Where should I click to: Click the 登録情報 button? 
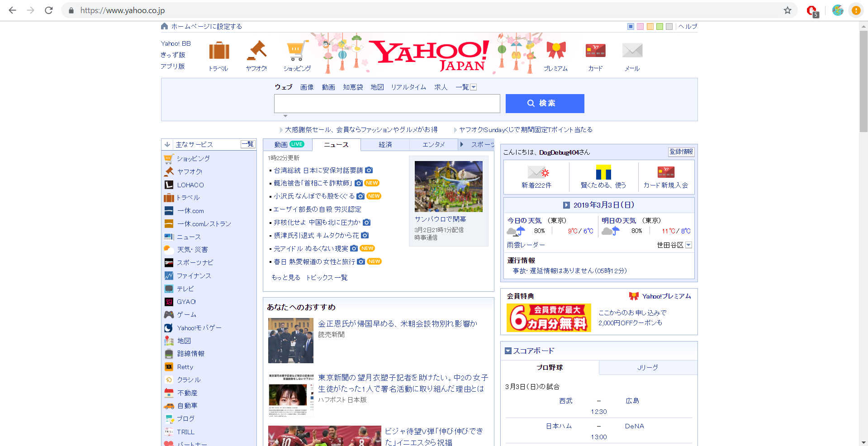[681, 152]
